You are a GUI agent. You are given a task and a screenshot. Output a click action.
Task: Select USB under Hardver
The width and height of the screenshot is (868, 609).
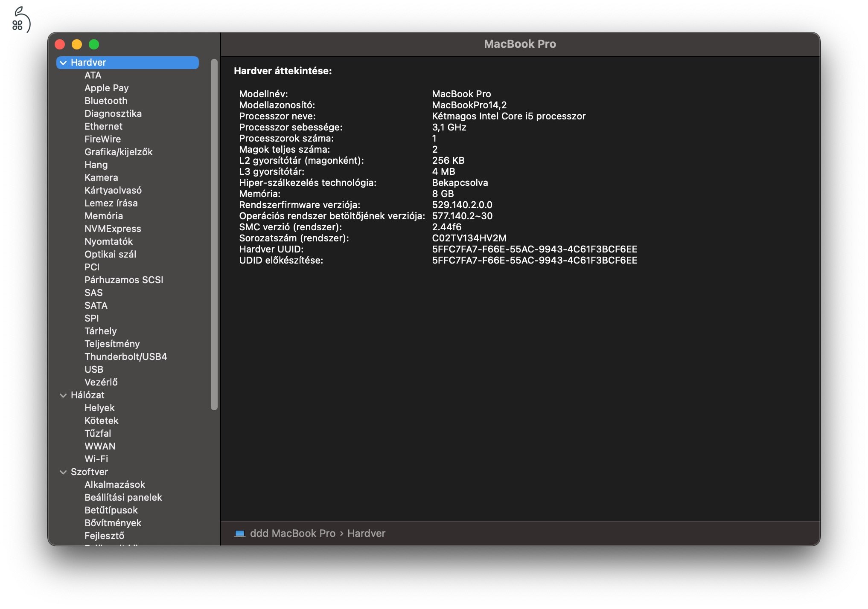pyautogui.click(x=93, y=369)
